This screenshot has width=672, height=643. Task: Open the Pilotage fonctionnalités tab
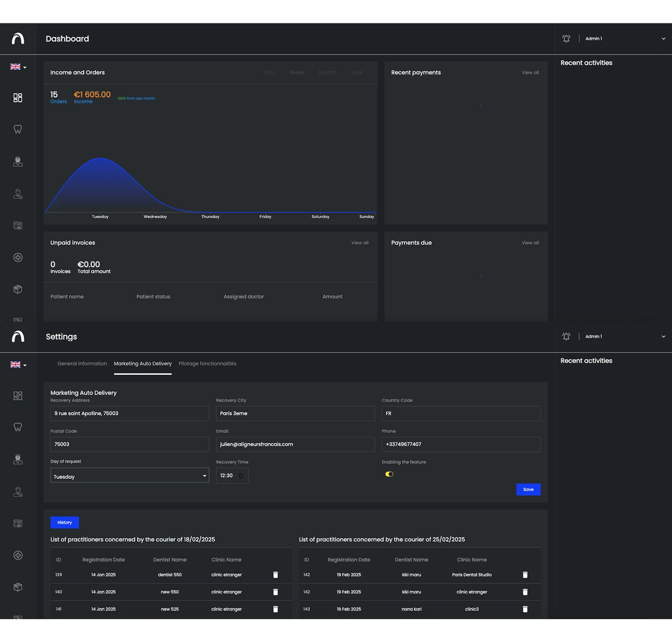(x=207, y=364)
